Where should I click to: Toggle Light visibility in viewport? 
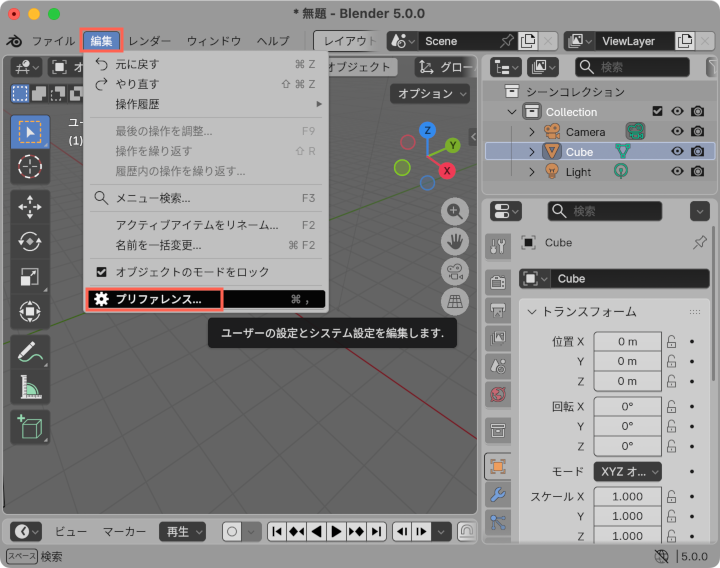point(677,172)
